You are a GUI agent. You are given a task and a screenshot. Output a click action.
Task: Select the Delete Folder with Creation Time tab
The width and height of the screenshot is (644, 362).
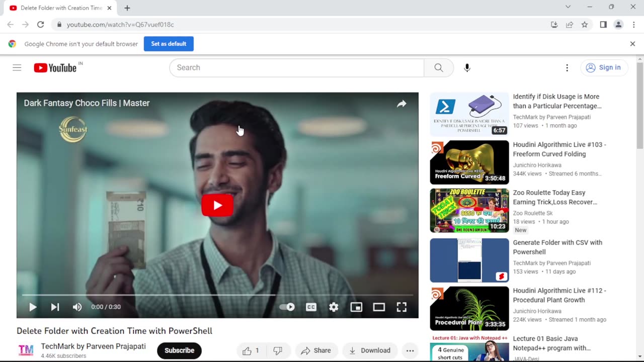60,8
